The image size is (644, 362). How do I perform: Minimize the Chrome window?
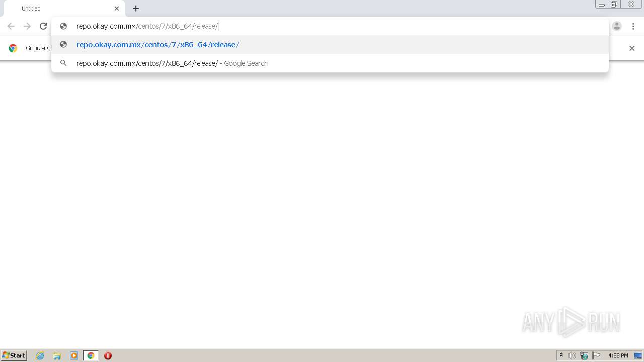[x=602, y=5]
